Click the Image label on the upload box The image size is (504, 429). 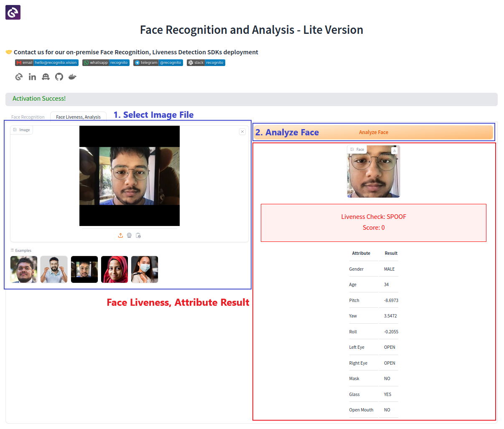coord(22,130)
